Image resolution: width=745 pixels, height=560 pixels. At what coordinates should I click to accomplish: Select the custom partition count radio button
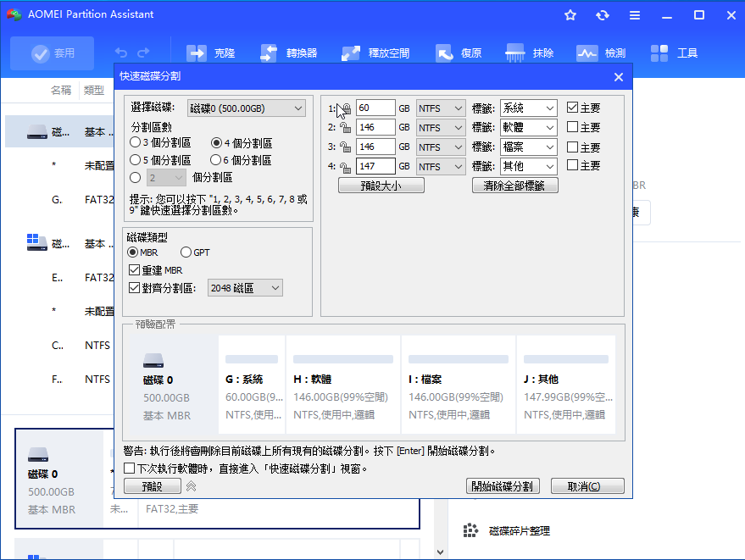[x=135, y=178]
